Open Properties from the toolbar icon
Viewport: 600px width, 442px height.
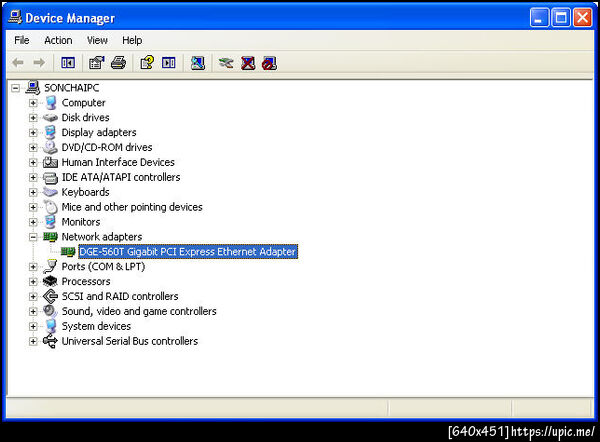(x=97, y=62)
